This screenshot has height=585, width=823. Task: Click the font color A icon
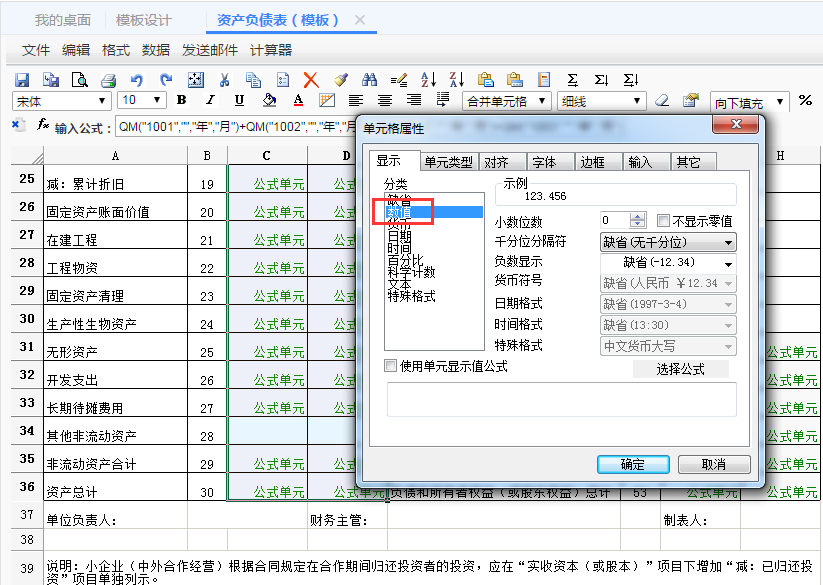(x=298, y=100)
